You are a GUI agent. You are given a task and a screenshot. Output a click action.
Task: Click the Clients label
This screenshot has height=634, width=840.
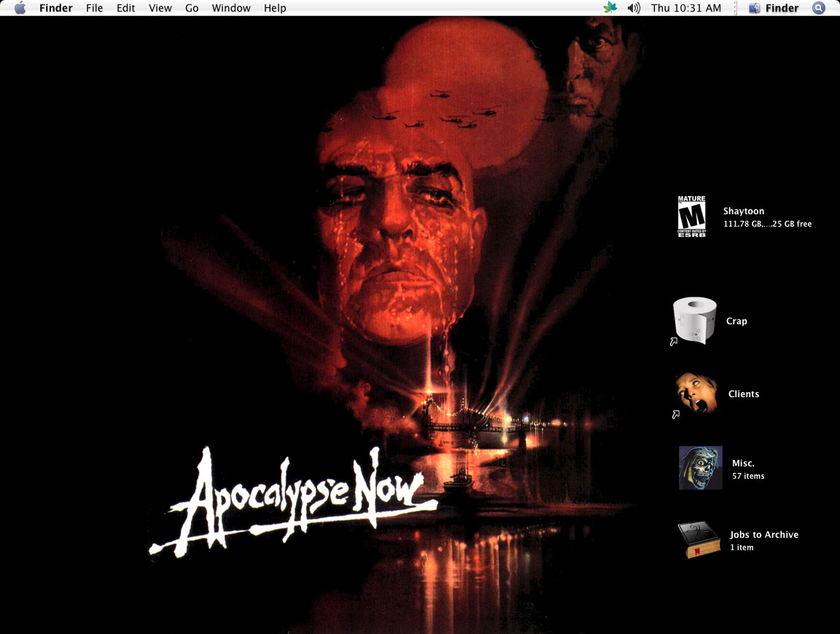coord(744,394)
